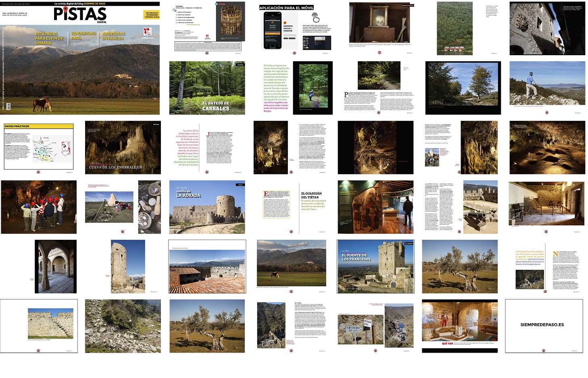Image resolution: width=588 pixels, height=378 pixels.
Task: Click the home icon below Datos Prácticos page
Action: click(38, 172)
